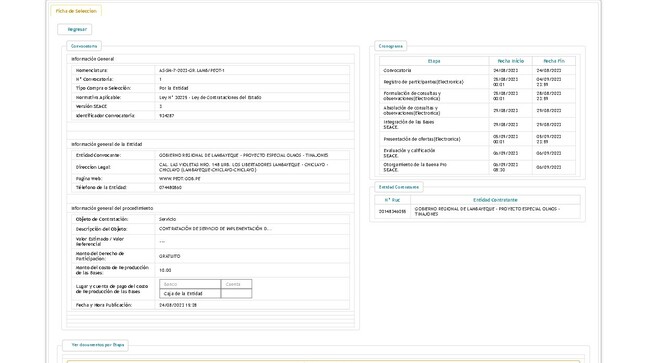Click the N° Ruc column header

coord(392,200)
